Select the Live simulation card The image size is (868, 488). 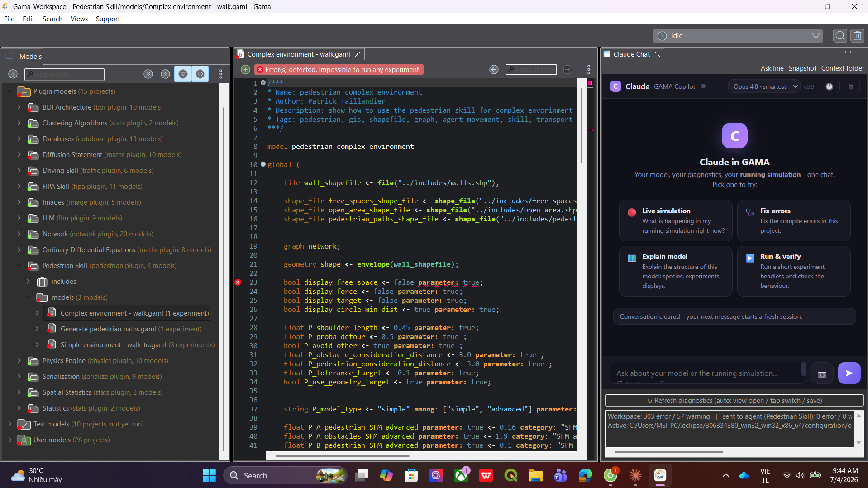tap(676, 220)
